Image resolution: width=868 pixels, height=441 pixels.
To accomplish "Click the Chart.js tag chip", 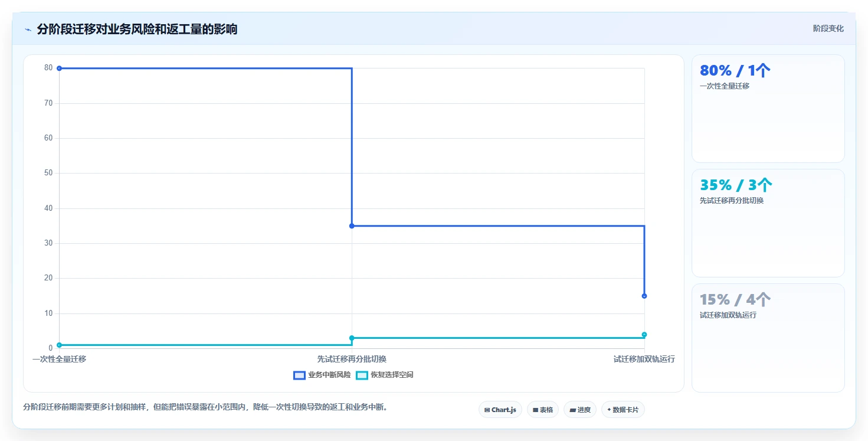I will pos(500,410).
